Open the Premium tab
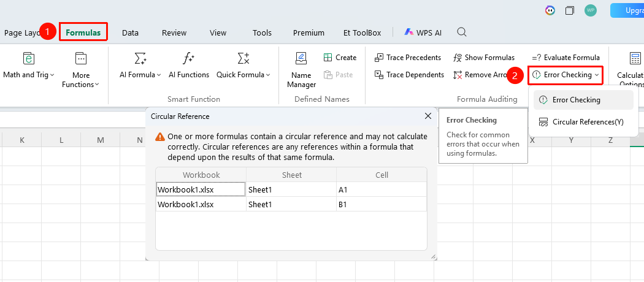644x282 pixels. coord(309,33)
